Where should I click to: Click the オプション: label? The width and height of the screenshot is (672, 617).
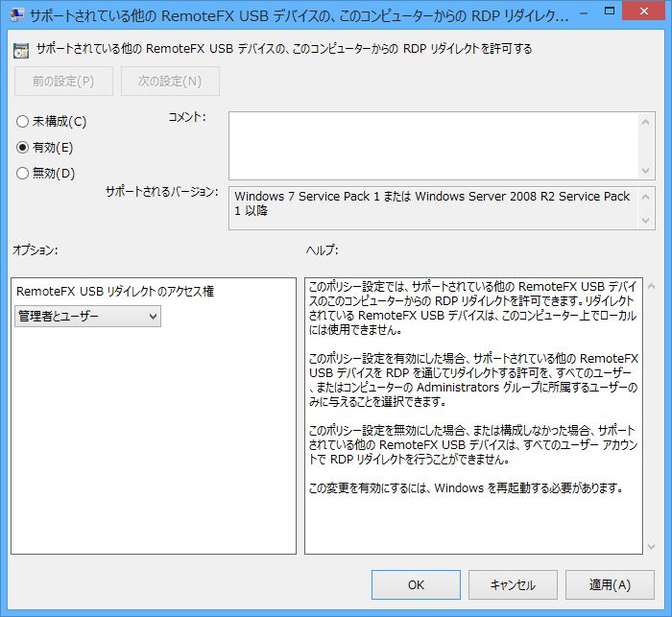(x=36, y=249)
